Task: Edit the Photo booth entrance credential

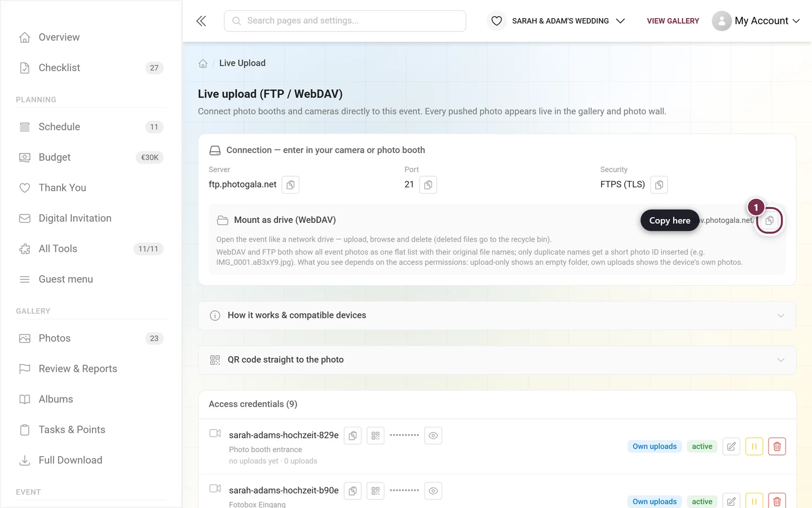Action: (x=731, y=446)
